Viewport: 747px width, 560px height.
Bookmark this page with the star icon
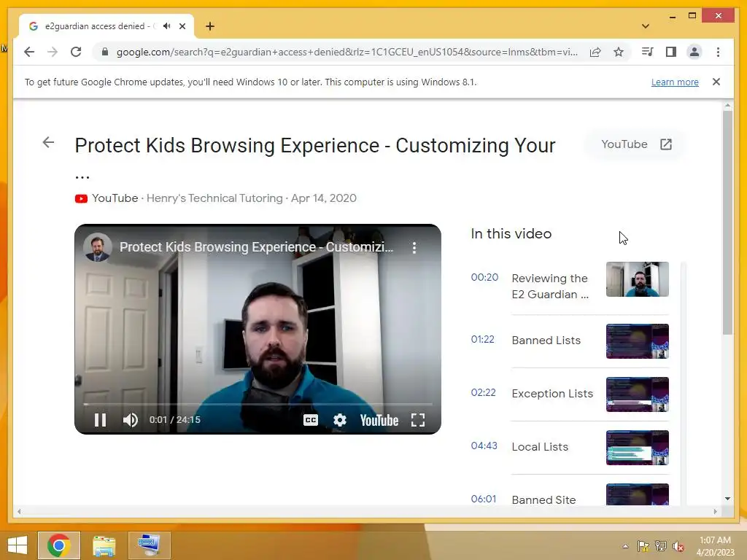[x=619, y=52]
